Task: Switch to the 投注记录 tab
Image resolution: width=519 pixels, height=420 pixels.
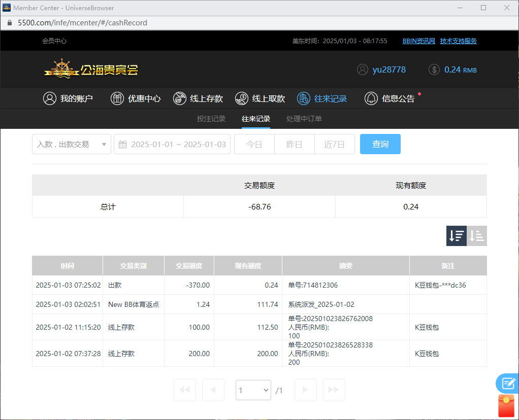Action: 211,119
